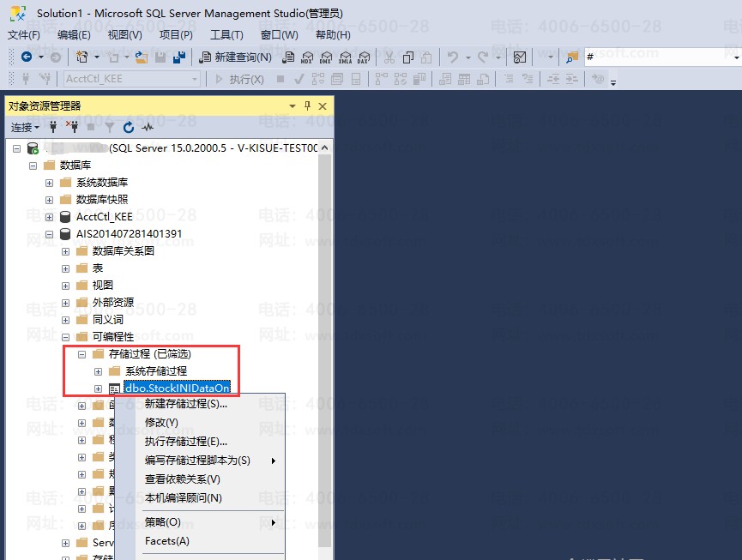
Task: Choose 修改(Y) from the context menu
Action: tap(161, 423)
